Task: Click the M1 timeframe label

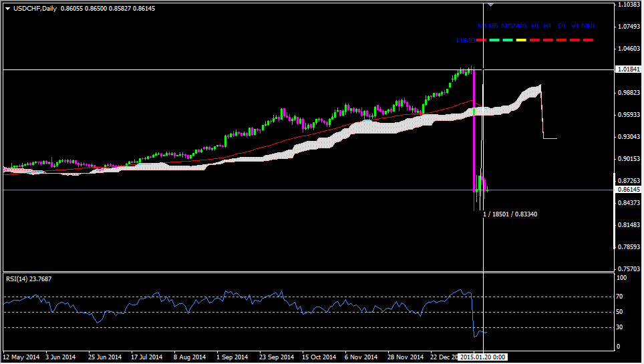Action: click(x=482, y=26)
